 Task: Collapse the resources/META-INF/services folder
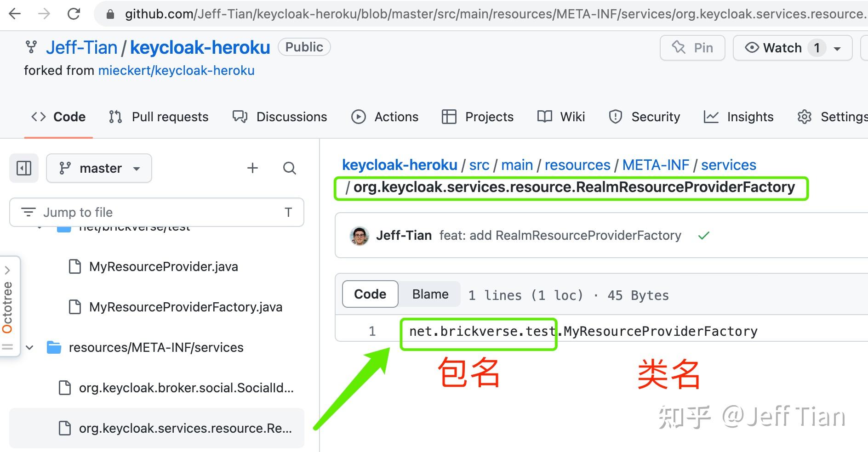30,348
